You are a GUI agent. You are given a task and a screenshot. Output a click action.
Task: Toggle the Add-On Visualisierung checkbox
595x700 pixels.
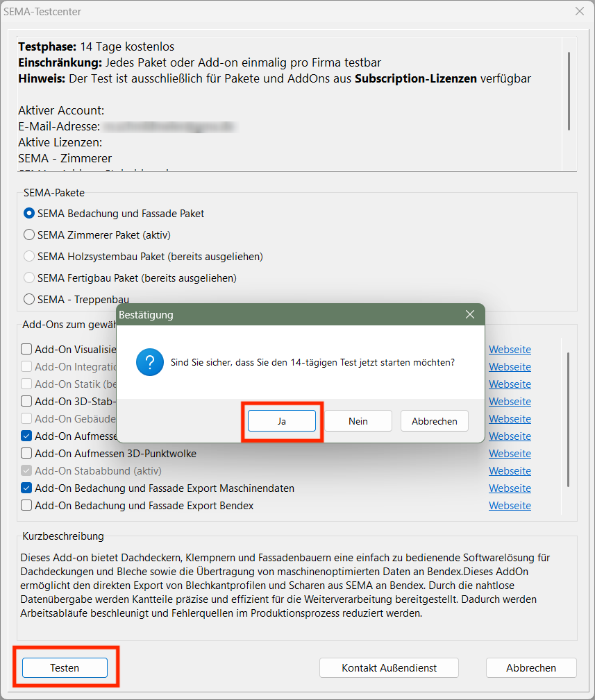[x=26, y=350]
